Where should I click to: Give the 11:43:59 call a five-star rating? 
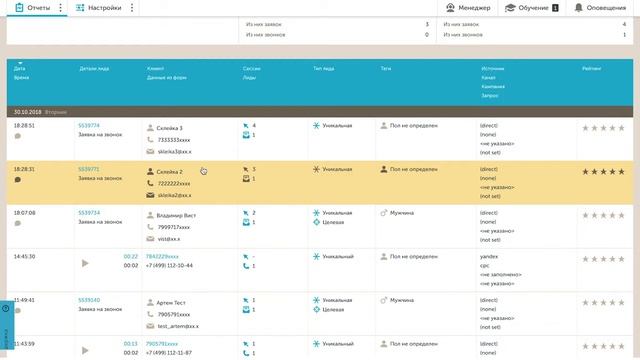(621, 347)
